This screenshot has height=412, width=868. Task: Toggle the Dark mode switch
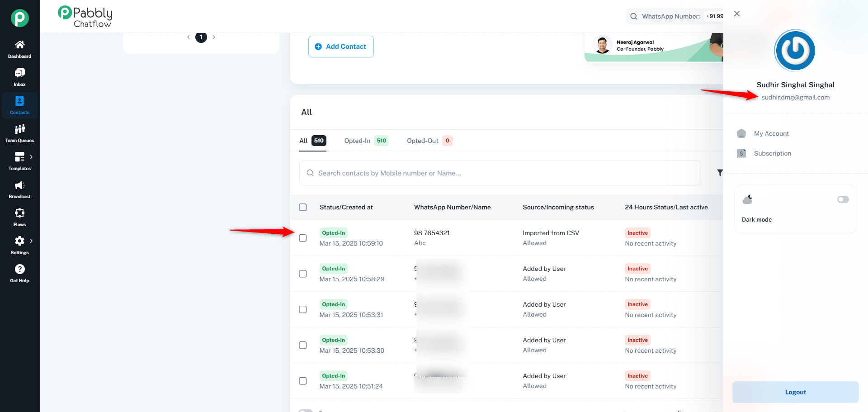843,199
